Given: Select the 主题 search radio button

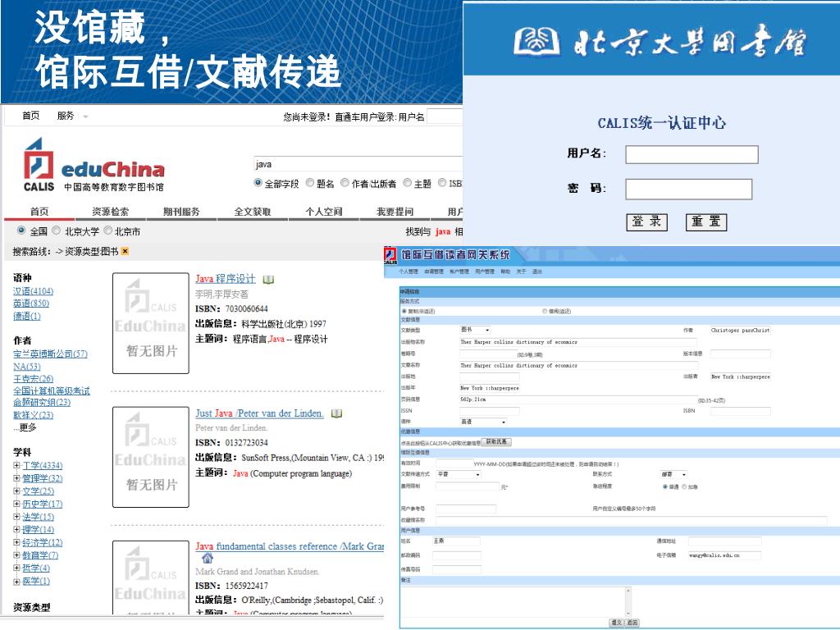Looking at the screenshot, I should [407, 183].
